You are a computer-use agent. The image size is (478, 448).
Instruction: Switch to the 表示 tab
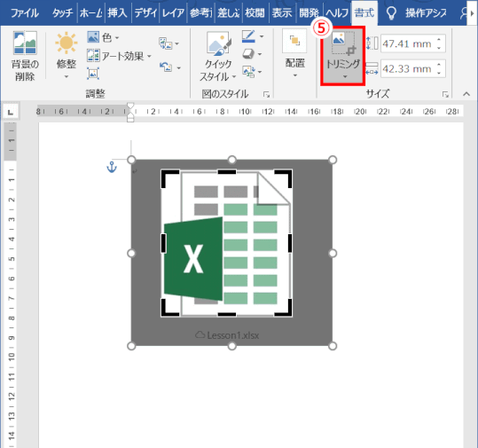tap(282, 13)
